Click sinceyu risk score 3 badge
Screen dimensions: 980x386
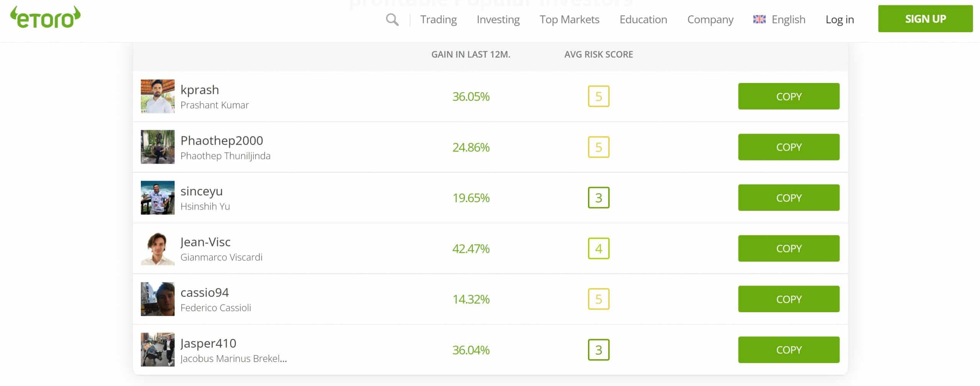pyautogui.click(x=598, y=198)
